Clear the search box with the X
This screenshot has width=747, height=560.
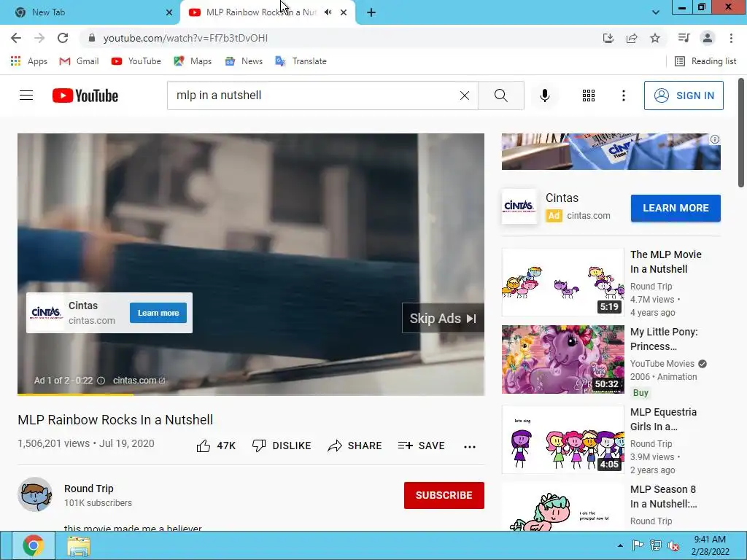coord(465,96)
